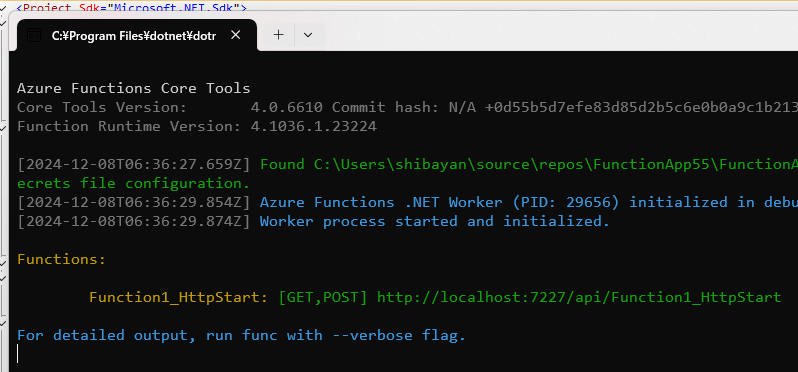Click the Azure Functions .NET Worker PID line
The image size is (798, 372).
[529, 202]
